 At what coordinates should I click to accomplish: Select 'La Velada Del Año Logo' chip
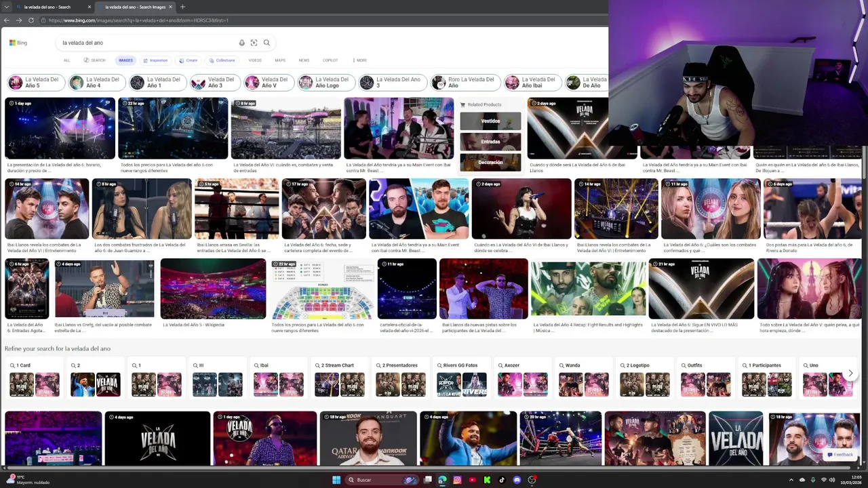tap(325, 83)
